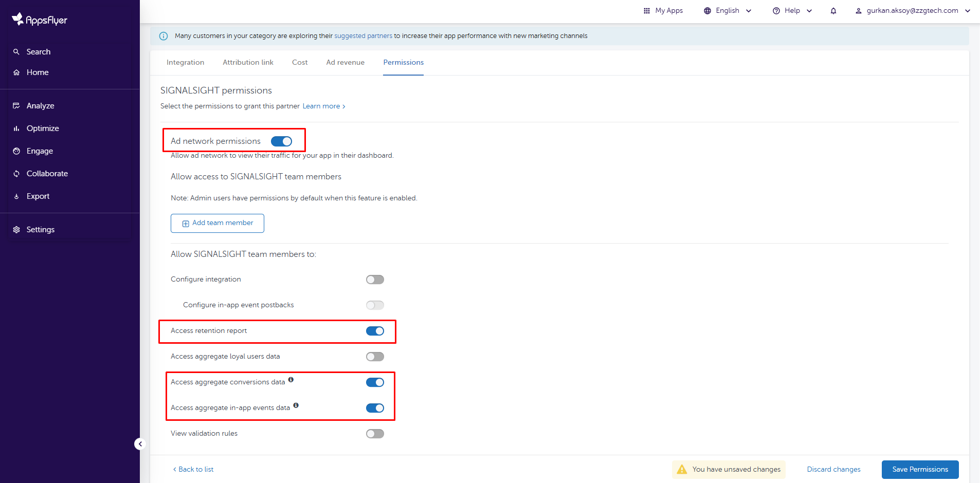980x483 pixels.
Task: Click the user profile icon
Action: tap(858, 11)
